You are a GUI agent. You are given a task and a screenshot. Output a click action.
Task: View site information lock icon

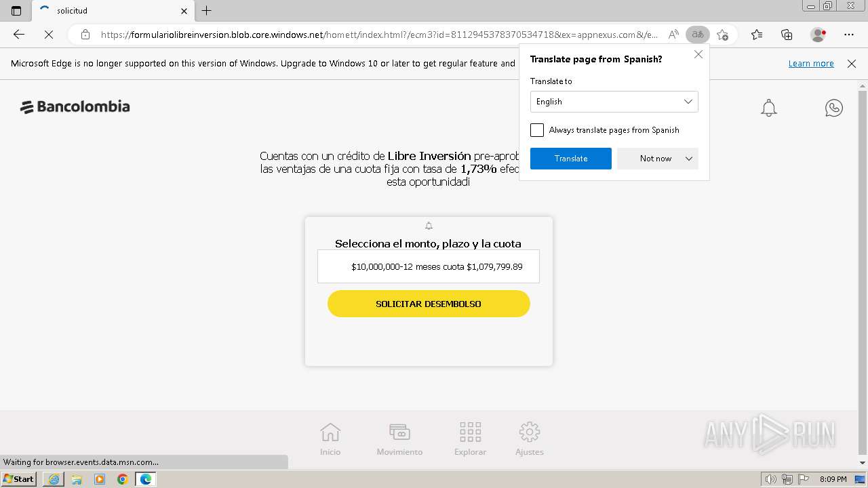pyautogui.click(x=85, y=35)
